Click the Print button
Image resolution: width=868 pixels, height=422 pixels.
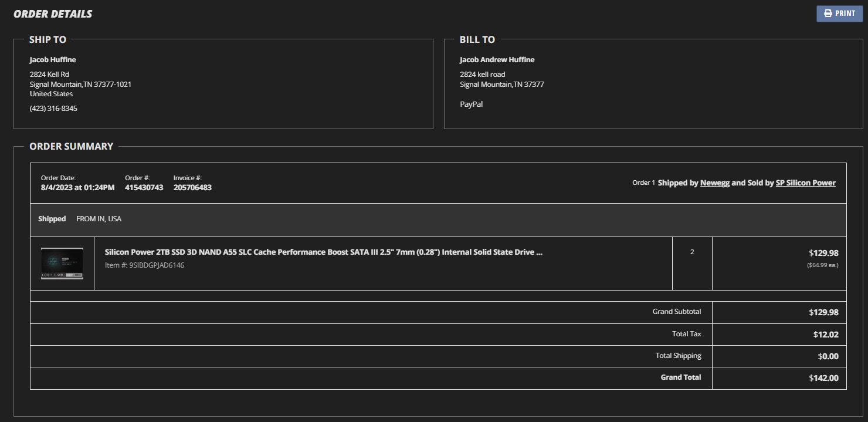point(839,13)
